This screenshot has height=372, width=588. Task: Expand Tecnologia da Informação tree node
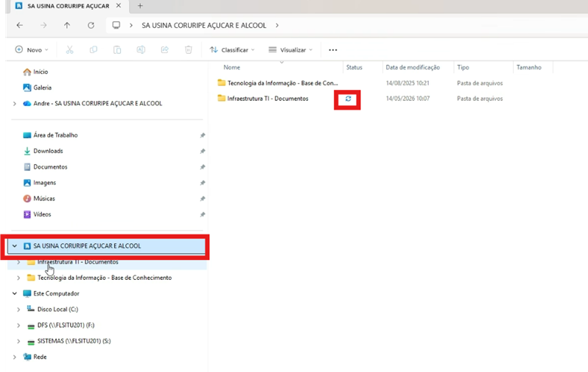18,278
